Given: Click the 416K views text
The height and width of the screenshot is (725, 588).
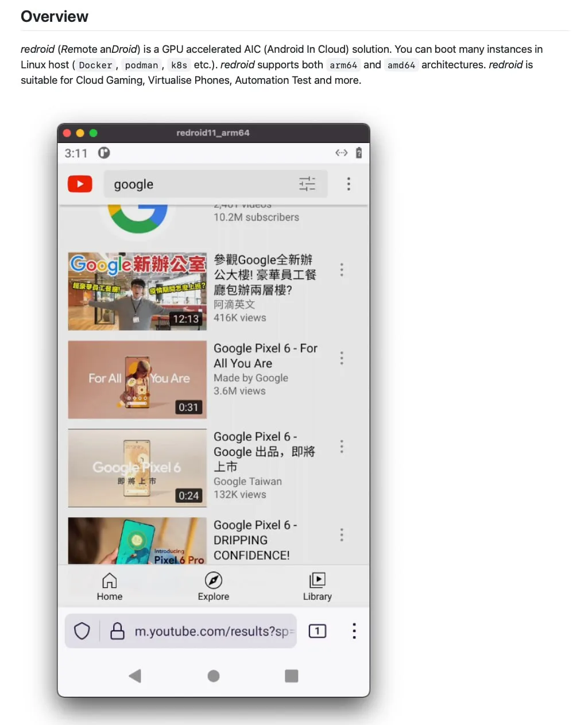Looking at the screenshot, I should coord(239,317).
